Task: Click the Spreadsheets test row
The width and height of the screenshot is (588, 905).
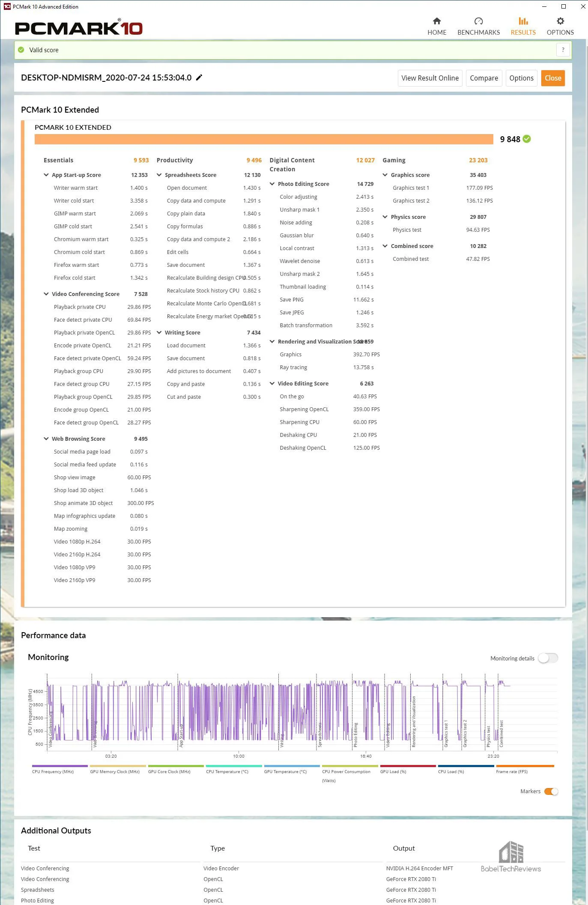Action: pyautogui.click(x=37, y=890)
